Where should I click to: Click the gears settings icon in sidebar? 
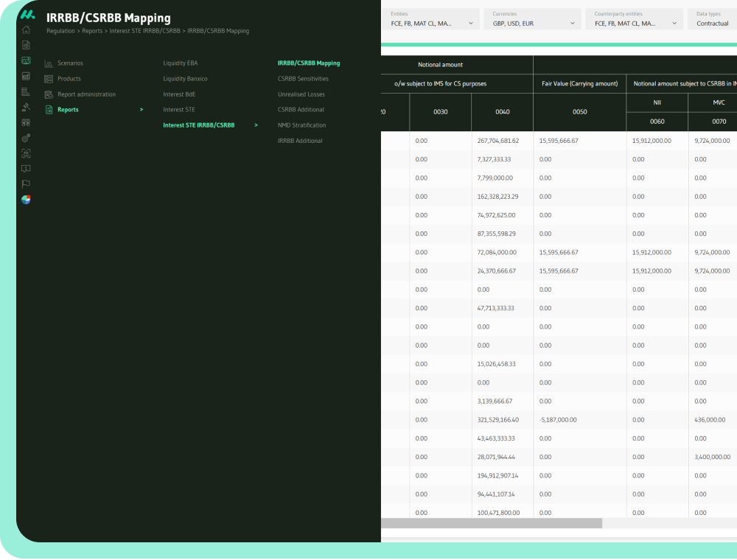tap(26, 138)
